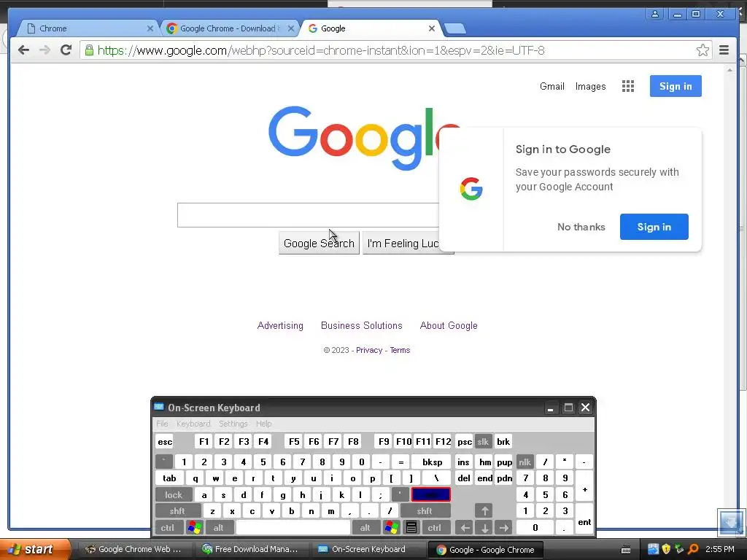Click the browser forward arrow

pyautogui.click(x=44, y=50)
